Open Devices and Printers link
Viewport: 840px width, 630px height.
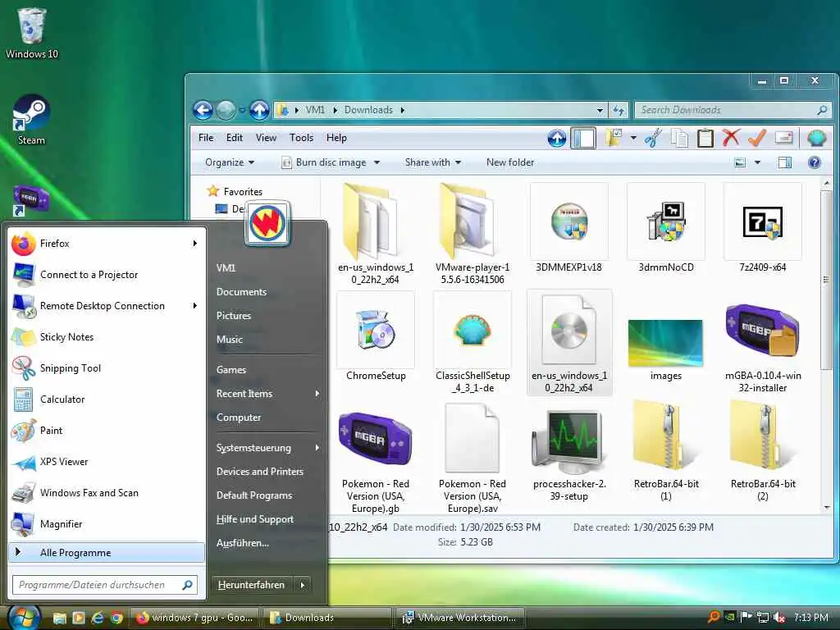(x=260, y=472)
